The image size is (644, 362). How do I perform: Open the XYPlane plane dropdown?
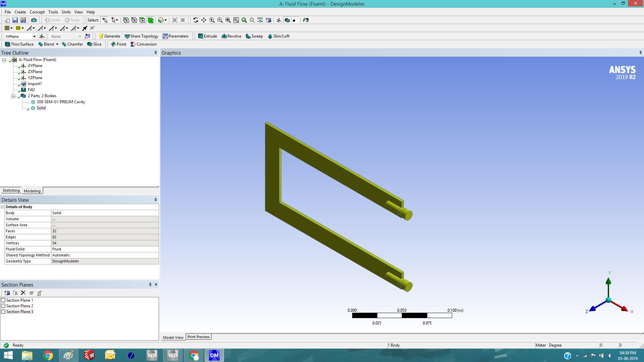(34, 37)
